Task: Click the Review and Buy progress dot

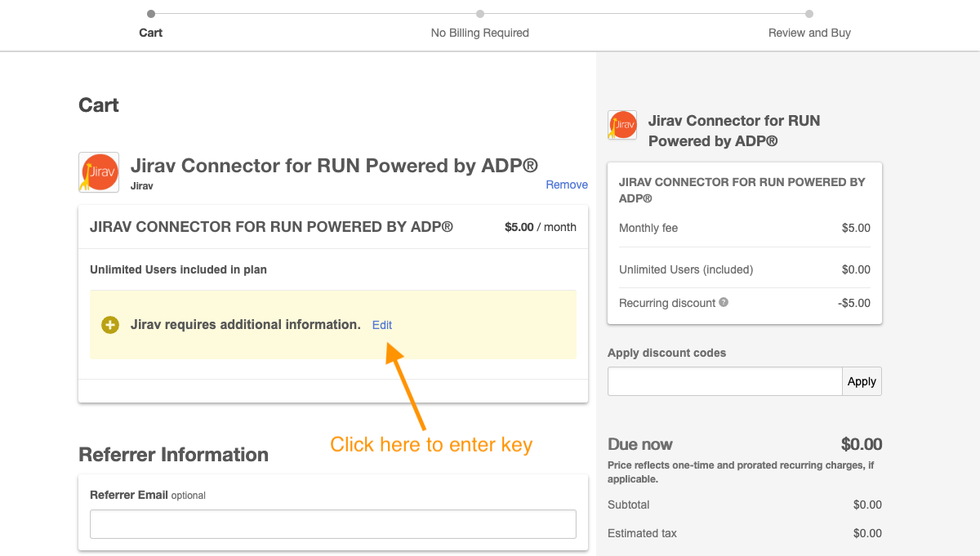Action: pos(809,14)
